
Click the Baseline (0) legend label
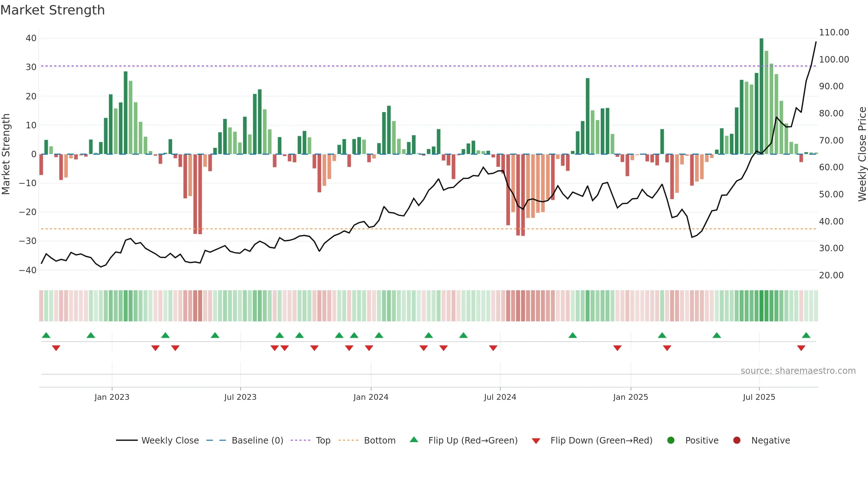click(x=258, y=440)
